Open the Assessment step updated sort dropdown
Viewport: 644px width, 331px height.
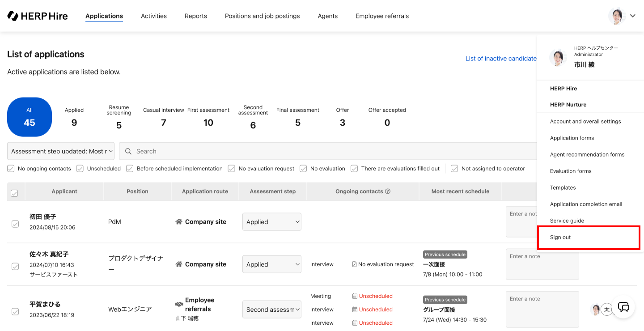[61, 152]
